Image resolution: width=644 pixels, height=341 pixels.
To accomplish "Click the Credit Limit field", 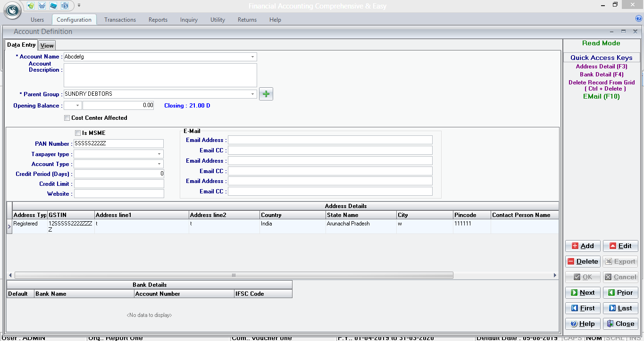I will coord(119,184).
